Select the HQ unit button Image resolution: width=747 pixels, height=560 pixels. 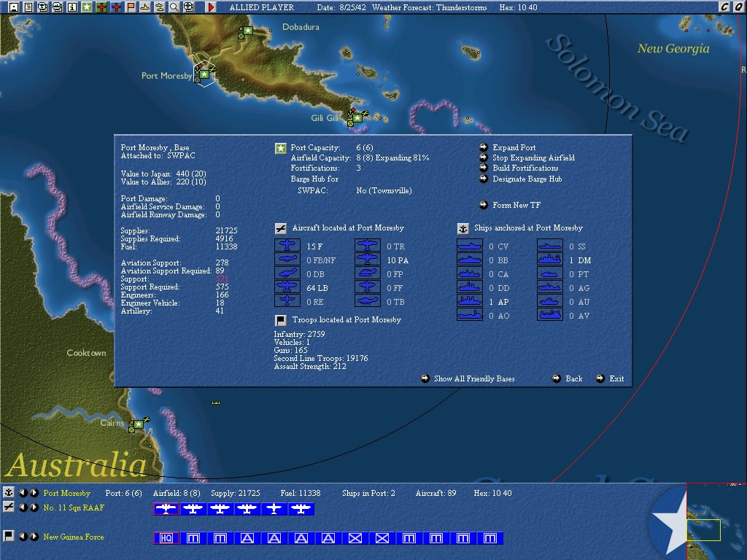(166, 538)
